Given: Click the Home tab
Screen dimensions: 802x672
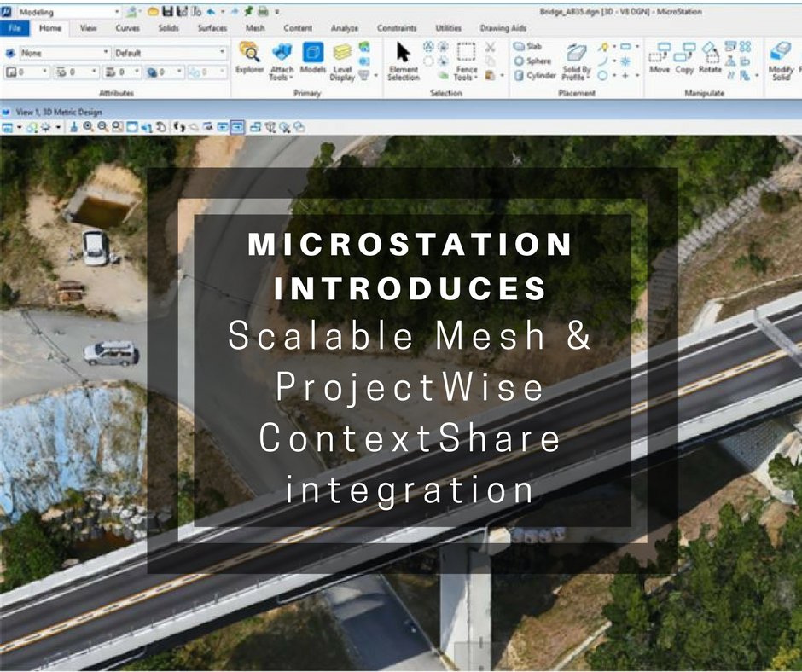Looking at the screenshot, I should 50,28.
